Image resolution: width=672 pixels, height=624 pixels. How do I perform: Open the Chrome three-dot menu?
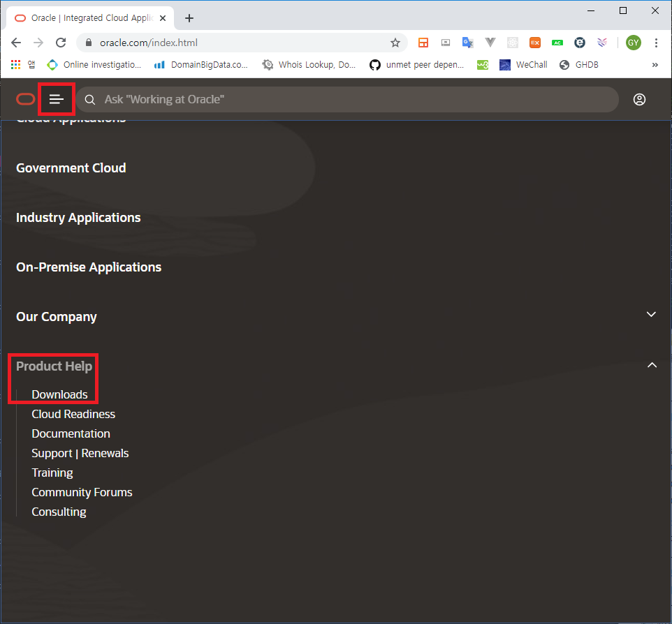click(x=656, y=43)
